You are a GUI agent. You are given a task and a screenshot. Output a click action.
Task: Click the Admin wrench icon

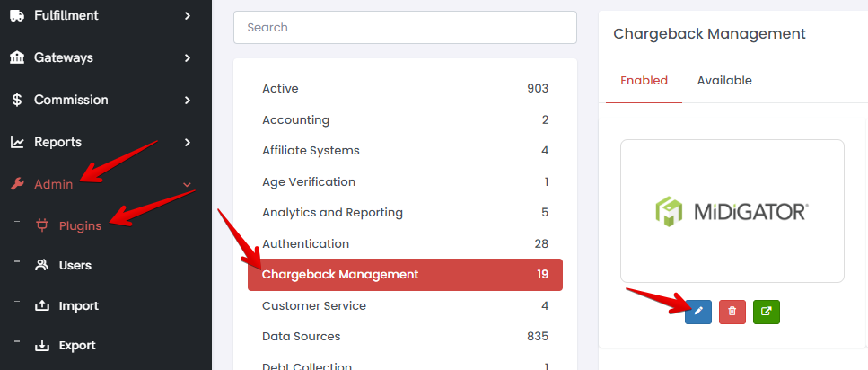pos(17,184)
